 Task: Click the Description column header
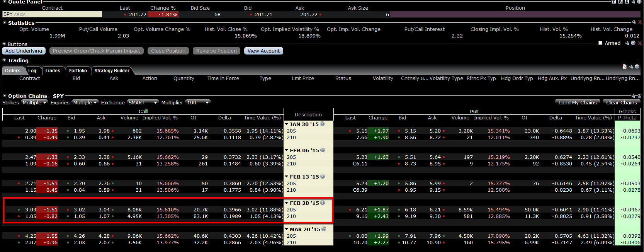pyautogui.click(x=308, y=115)
